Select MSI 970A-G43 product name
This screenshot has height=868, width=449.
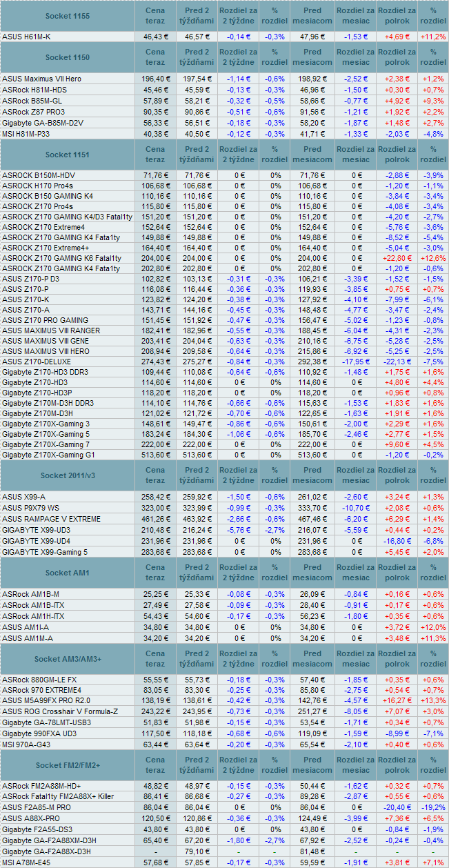coord(27,744)
